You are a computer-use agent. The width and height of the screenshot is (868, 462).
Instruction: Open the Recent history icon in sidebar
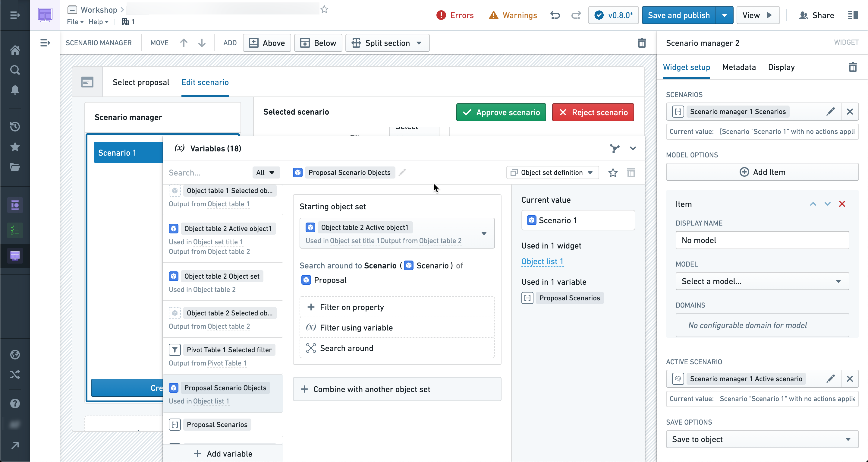coord(15,127)
